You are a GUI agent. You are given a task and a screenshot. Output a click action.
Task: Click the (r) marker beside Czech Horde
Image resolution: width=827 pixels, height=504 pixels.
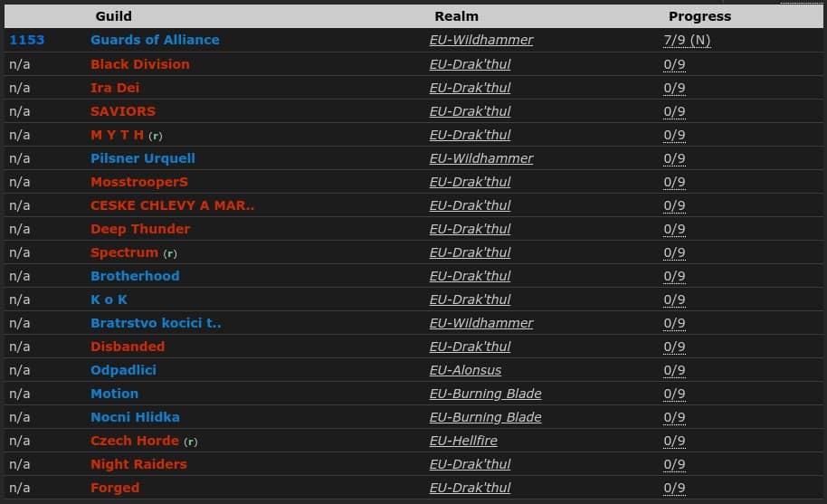click(x=191, y=442)
